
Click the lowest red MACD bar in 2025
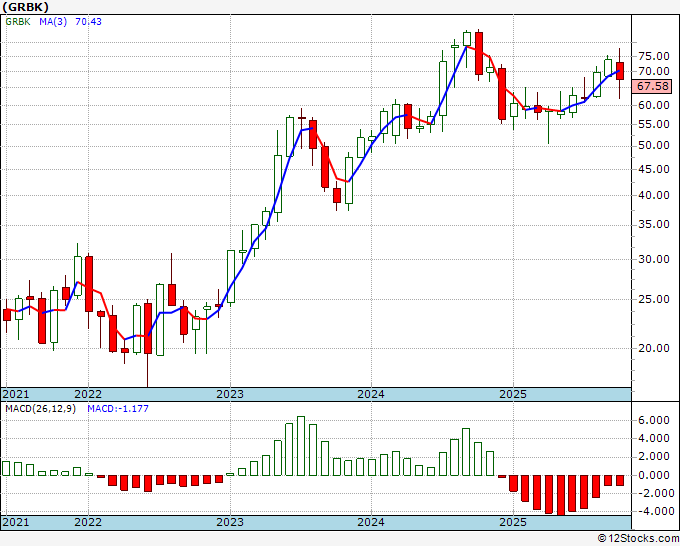561,495
